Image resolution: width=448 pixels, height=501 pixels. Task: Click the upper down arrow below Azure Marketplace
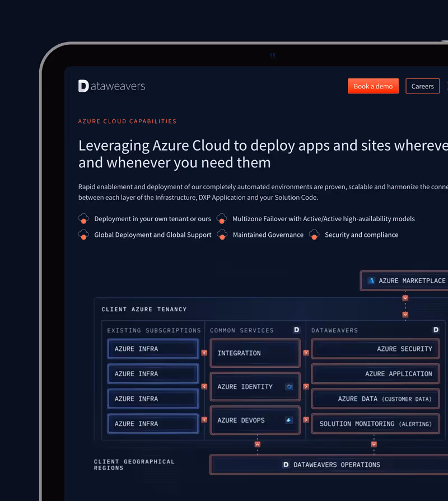405,298
